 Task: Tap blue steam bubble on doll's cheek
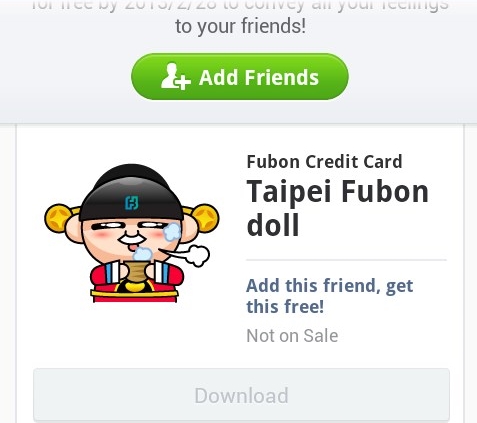pyautogui.click(x=172, y=232)
